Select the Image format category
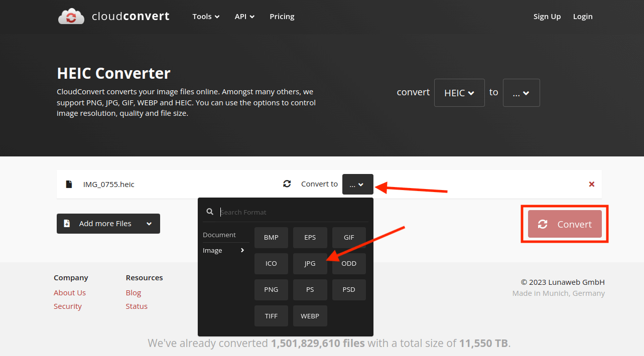Viewport: 644px width, 356px height. 224,250
